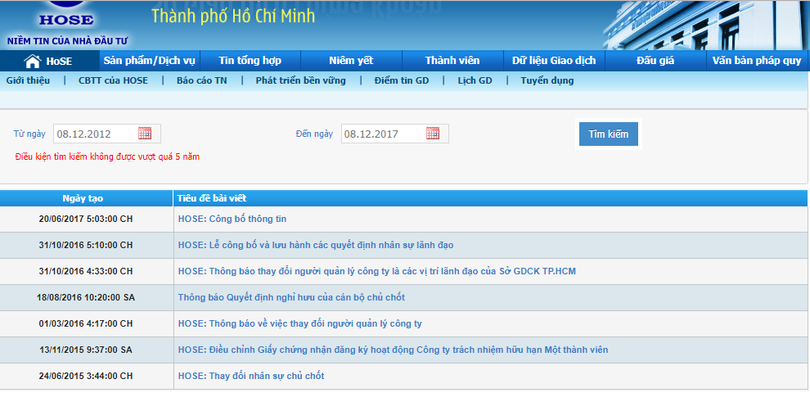Select date cell 20/06/2017 5:03:00 CH
The width and height of the screenshot is (810, 403).
tap(86, 219)
